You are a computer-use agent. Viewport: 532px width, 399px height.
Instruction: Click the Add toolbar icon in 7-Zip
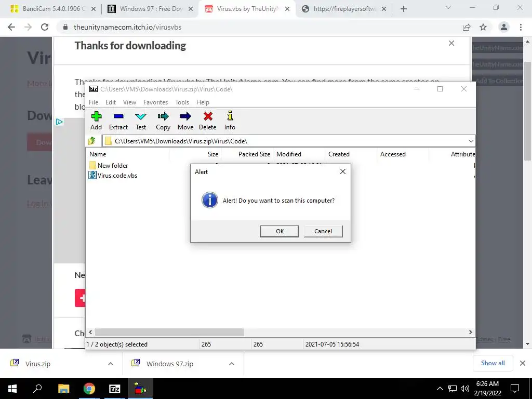click(x=96, y=121)
